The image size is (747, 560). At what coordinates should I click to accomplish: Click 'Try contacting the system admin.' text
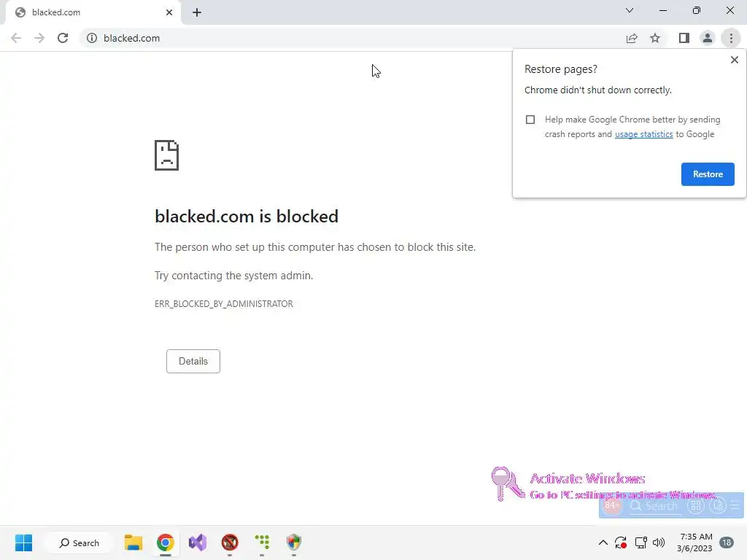pyautogui.click(x=233, y=275)
